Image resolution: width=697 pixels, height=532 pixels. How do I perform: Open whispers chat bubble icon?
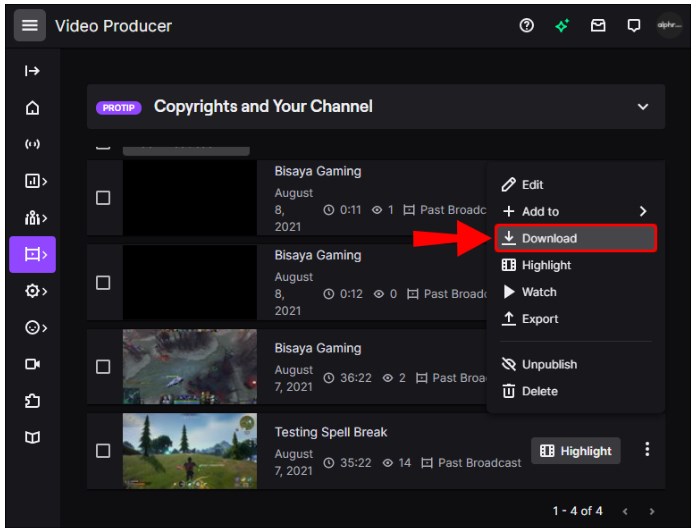point(633,25)
